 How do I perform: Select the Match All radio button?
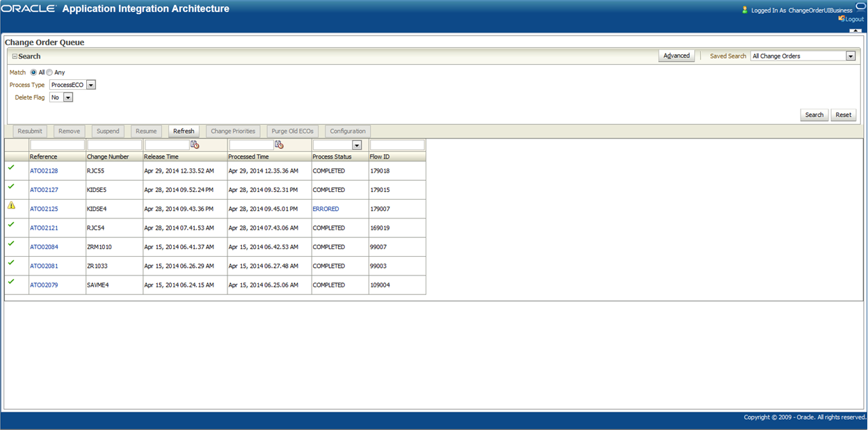33,72
